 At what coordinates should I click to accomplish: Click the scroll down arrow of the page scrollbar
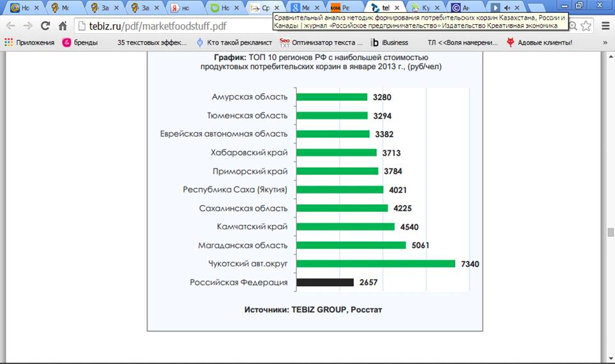click(611, 358)
